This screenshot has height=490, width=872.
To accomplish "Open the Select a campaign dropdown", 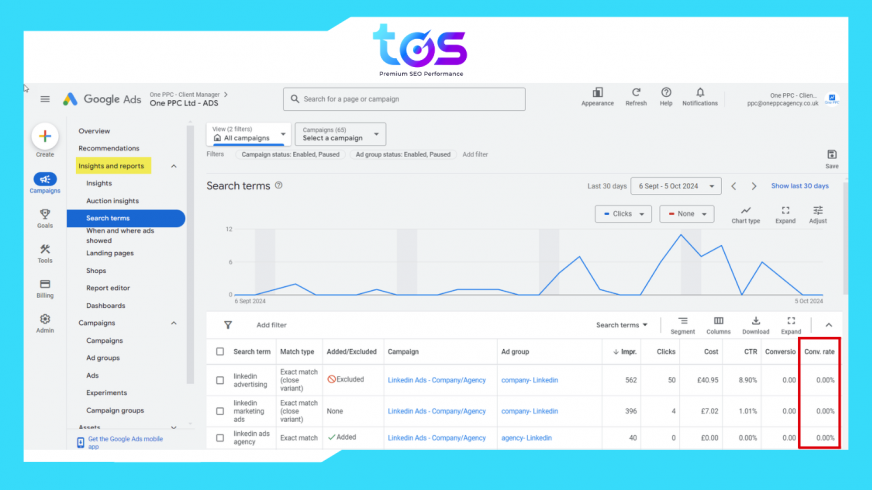I will pos(342,134).
